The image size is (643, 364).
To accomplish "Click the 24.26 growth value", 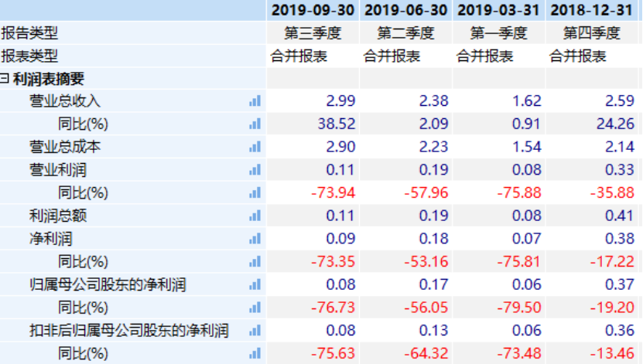I will pyautogui.click(x=615, y=124).
